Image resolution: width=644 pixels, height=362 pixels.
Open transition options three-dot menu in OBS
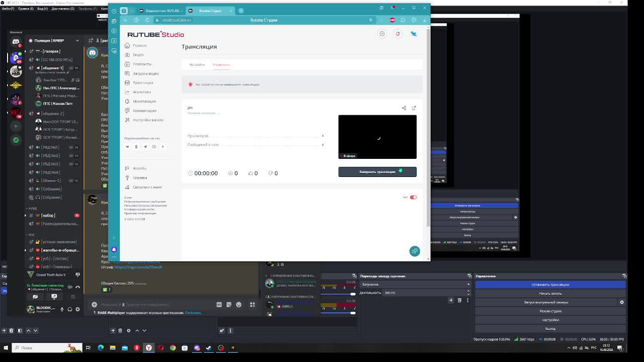(x=467, y=300)
